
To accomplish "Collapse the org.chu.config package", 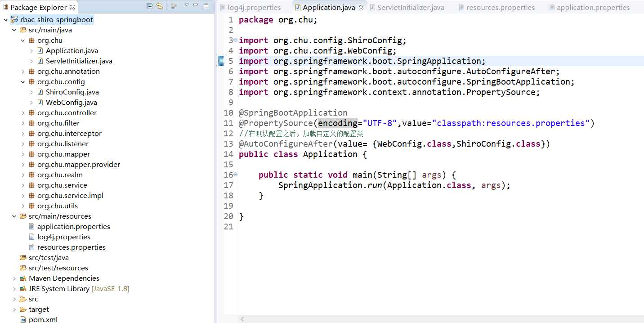I will (x=23, y=82).
